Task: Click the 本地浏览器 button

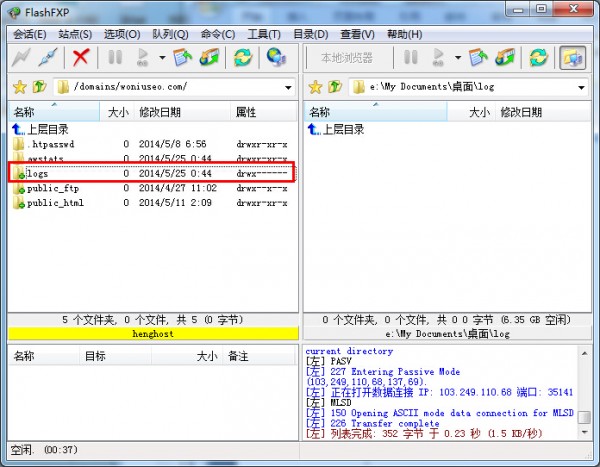Action: [x=346, y=58]
